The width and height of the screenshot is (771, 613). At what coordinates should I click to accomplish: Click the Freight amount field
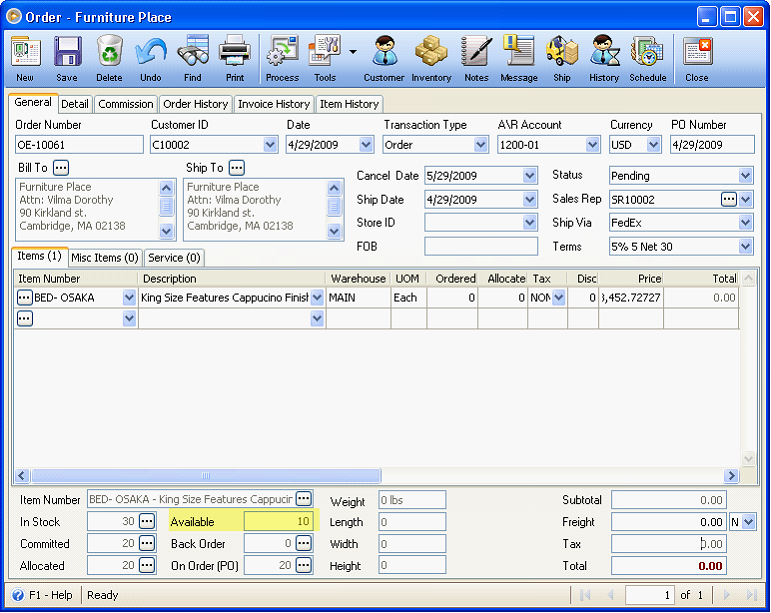[669, 522]
